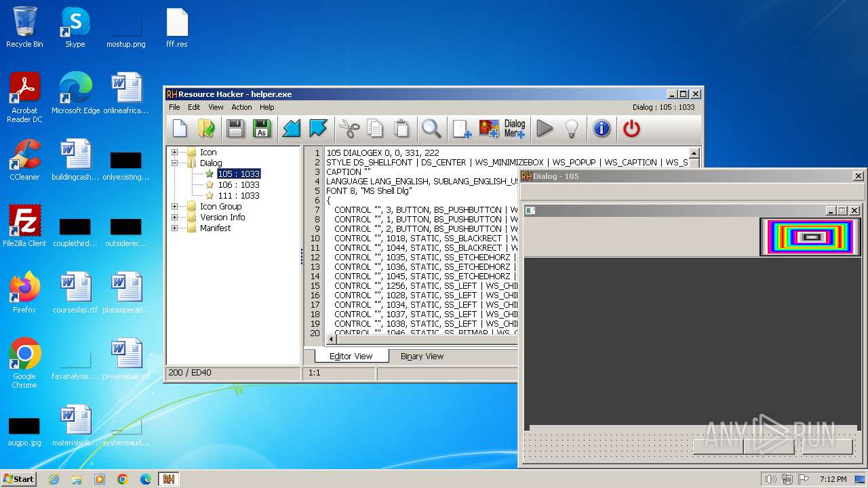The height and width of the screenshot is (488, 868).
Task: Open the View menu
Action: [x=216, y=107]
